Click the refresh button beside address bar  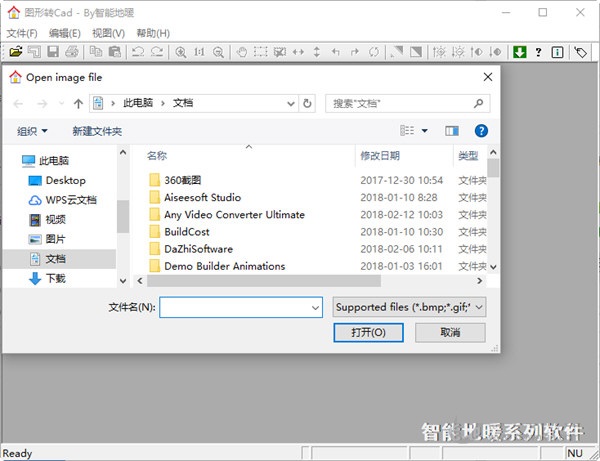307,103
